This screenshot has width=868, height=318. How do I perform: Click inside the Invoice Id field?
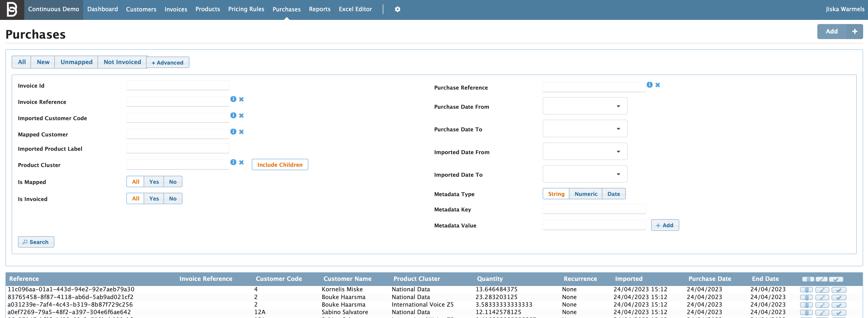click(178, 85)
